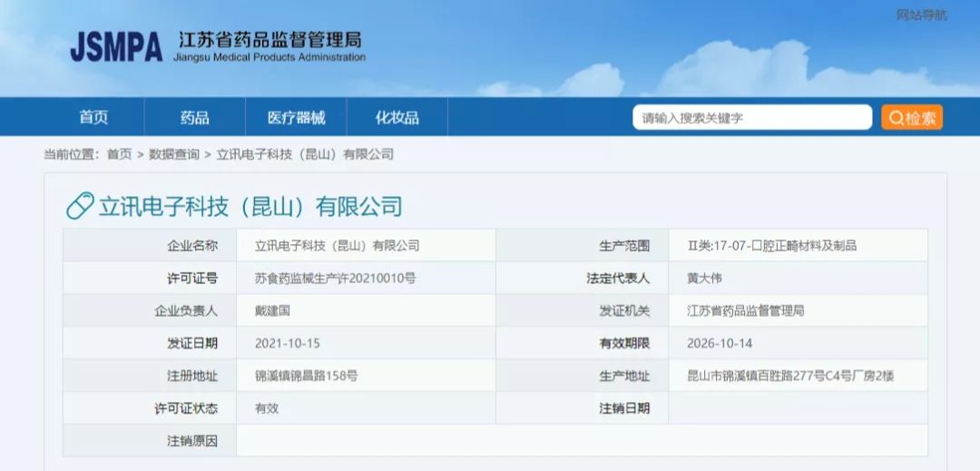
Task: Open the 网站导航 link
Action: coord(921,15)
